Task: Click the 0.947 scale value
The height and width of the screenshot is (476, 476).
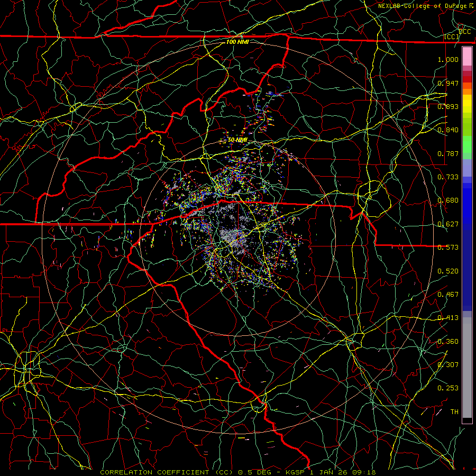Action: (x=448, y=83)
